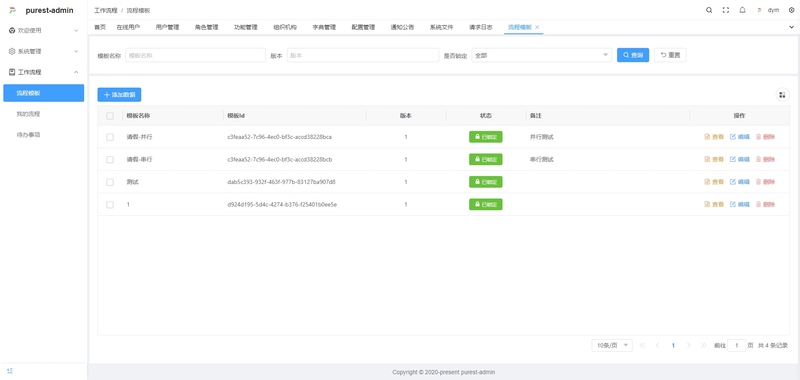Viewport: 800px width, 380px height.
Task: Focus the 模板名称 input field
Action: pyautogui.click(x=195, y=55)
